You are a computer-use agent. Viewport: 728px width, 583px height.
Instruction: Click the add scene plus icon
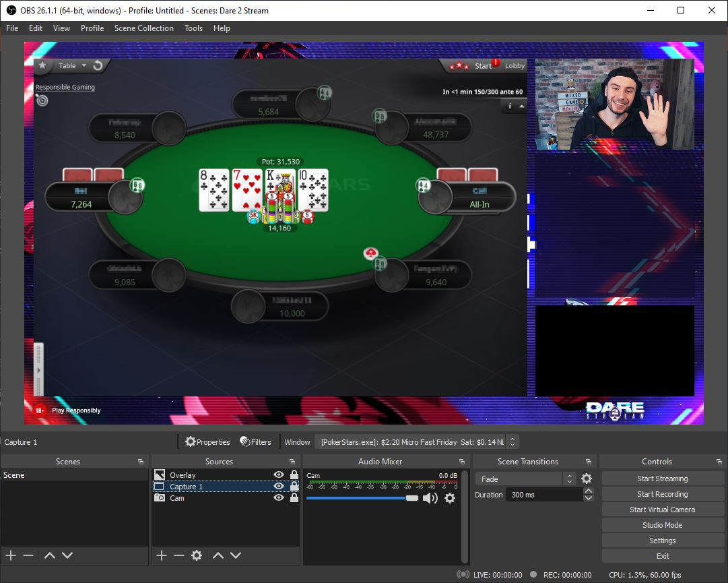[10, 555]
